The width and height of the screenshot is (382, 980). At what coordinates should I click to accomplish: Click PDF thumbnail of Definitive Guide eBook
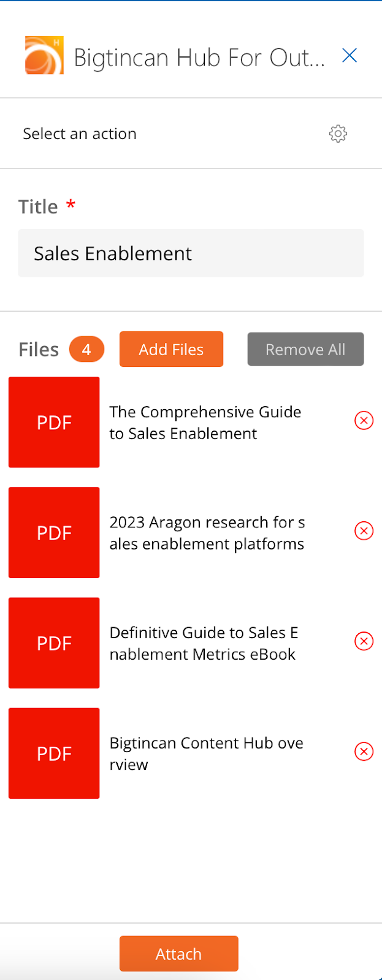tap(54, 643)
